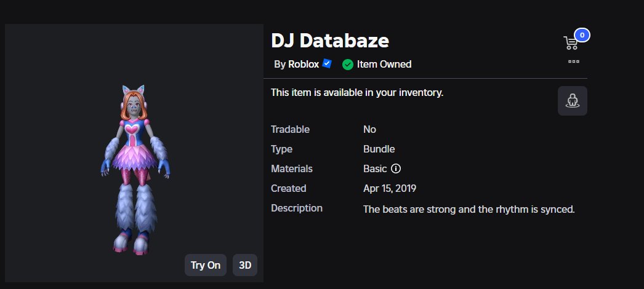Image resolution: width=644 pixels, height=289 pixels.
Task: Switch preview to 3D view
Action: point(245,265)
